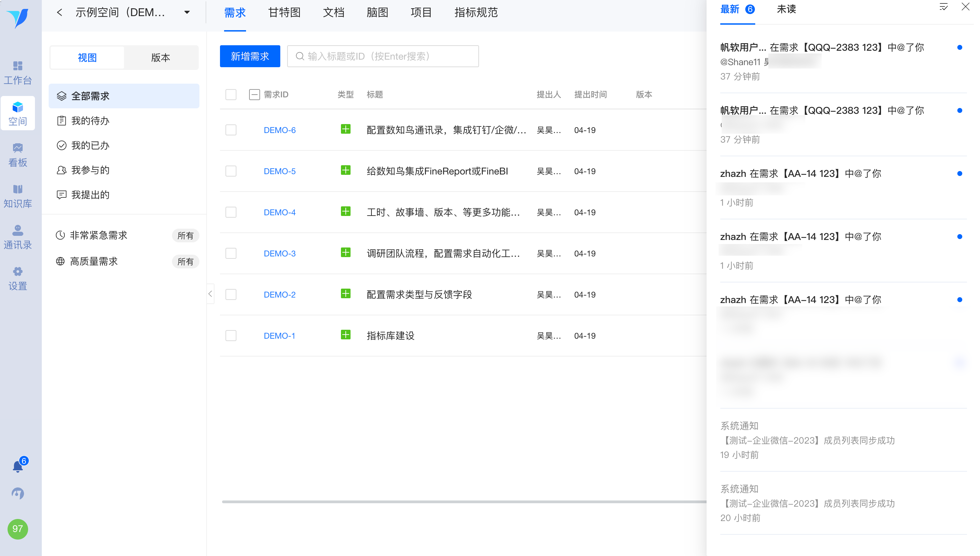Tick the checkbox for DEMO-3 row

coord(231,254)
